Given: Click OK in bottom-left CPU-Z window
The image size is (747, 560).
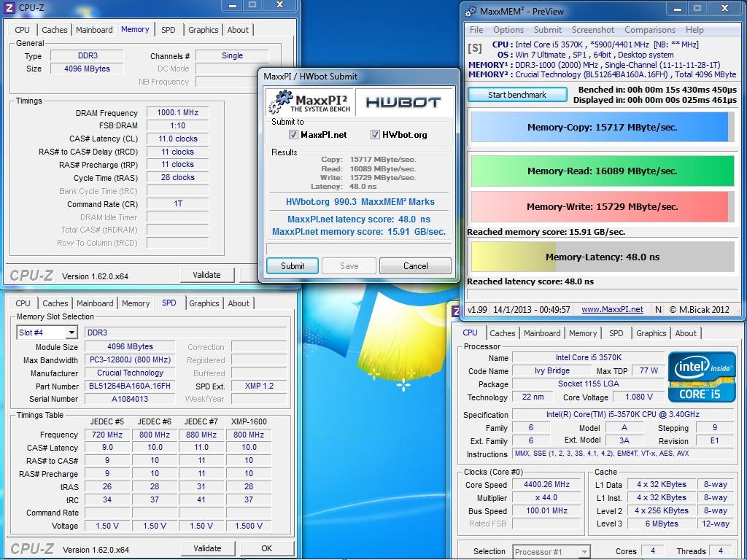Looking at the screenshot, I should [x=267, y=548].
